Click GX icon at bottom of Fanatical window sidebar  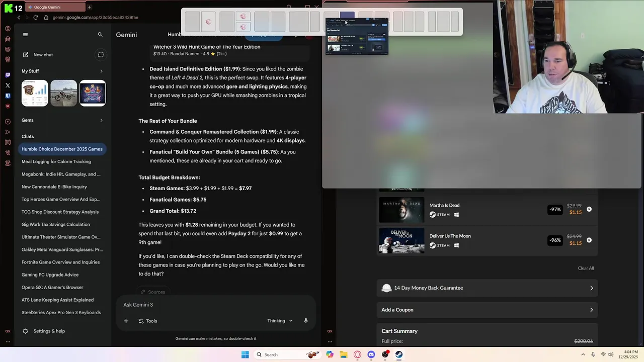click(330, 331)
